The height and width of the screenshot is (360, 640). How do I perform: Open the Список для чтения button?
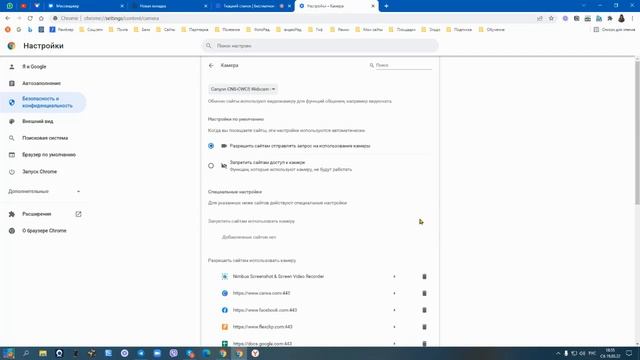(614, 29)
